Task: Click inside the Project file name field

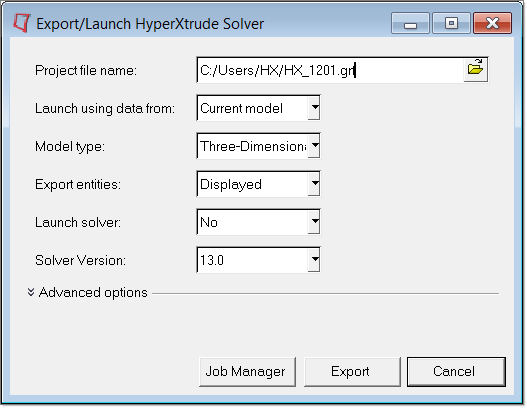Action: [x=330, y=70]
